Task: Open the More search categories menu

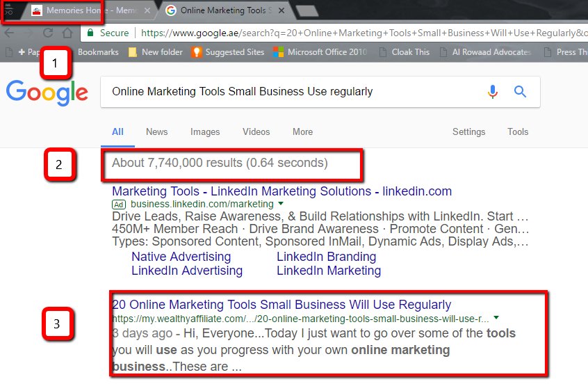Action: coord(302,131)
